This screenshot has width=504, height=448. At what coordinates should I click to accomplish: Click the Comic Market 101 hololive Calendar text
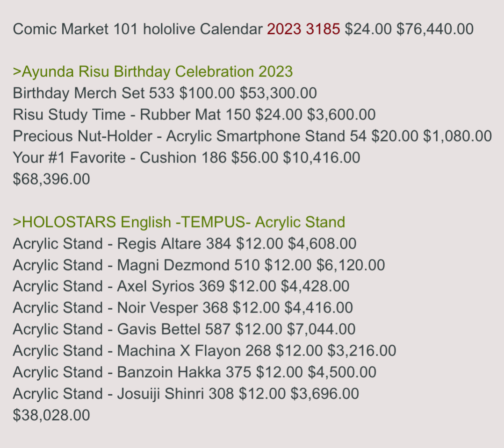coord(137,29)
